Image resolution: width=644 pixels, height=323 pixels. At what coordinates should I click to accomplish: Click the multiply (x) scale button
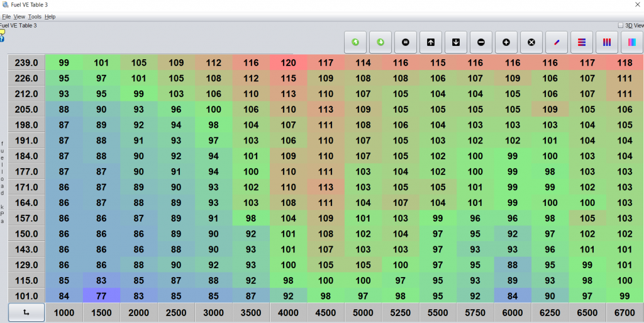531,42
